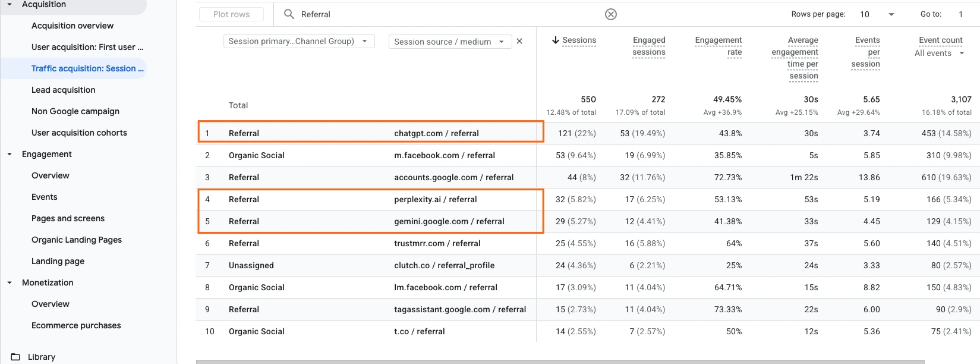Click tagassistant.google.com / referral source
The width and height of the screenshot is (980, 364).
click(x=460, y=309)
